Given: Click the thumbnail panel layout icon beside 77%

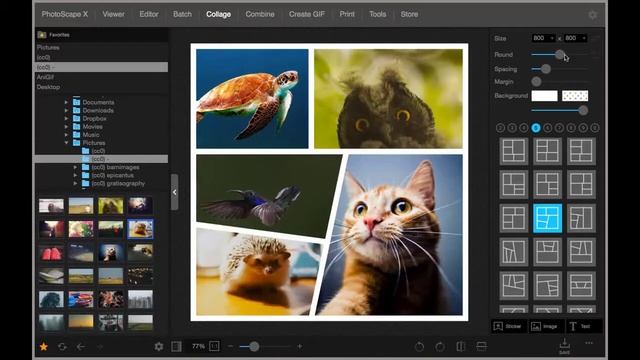Looking at the screenshot, I should pos(176,347).
